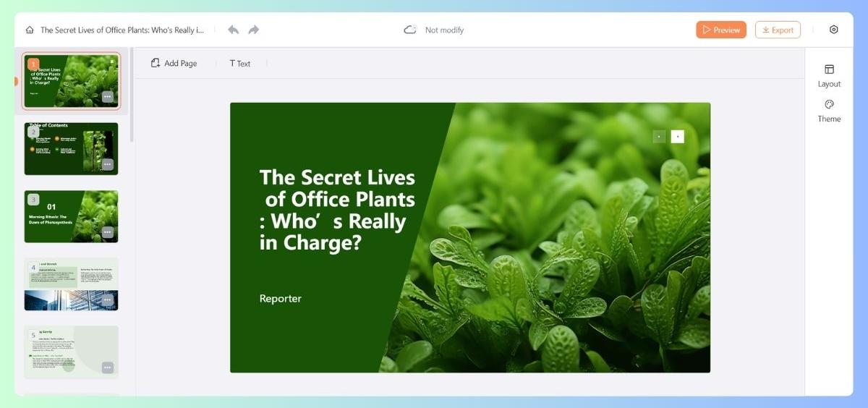Image resolution: width=868 pixels, height=408 pixels.
Task: Click the cloud save status icon
Action: click(x=410, y=30)
